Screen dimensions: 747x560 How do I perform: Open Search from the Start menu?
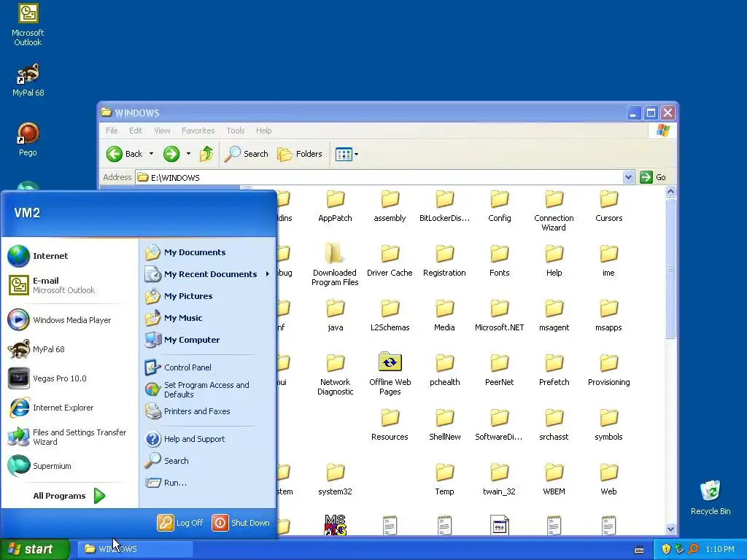166,461
